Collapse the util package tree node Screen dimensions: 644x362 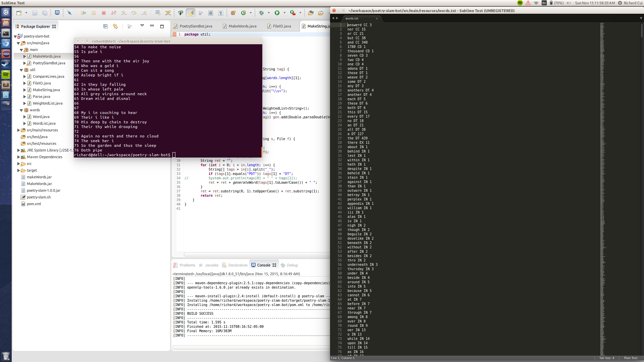[21, 70]
